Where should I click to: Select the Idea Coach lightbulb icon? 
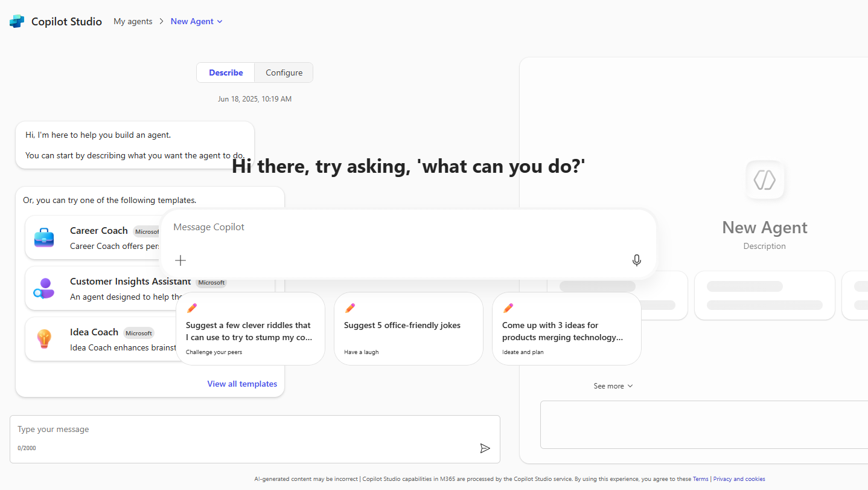(x=43, y=338)
